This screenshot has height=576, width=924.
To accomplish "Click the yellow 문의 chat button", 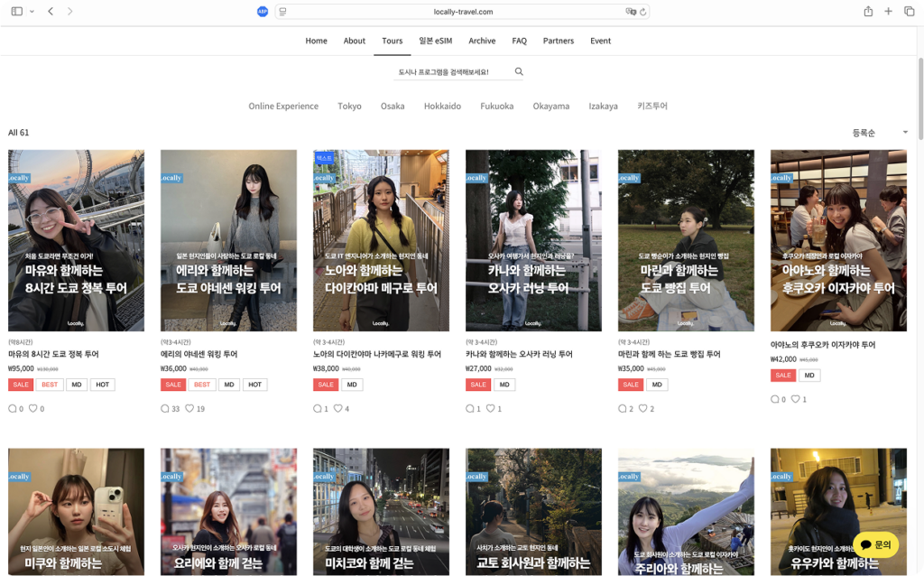I will coord(875,544).
